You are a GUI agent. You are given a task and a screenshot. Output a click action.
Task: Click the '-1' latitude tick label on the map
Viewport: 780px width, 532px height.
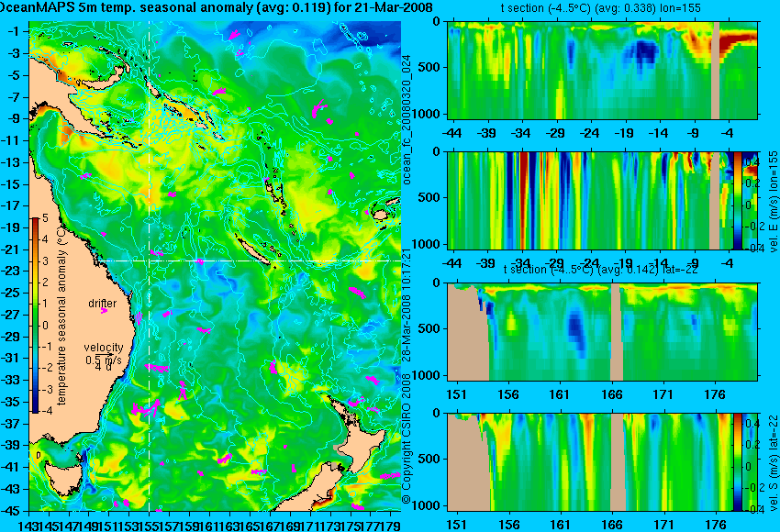13,31
